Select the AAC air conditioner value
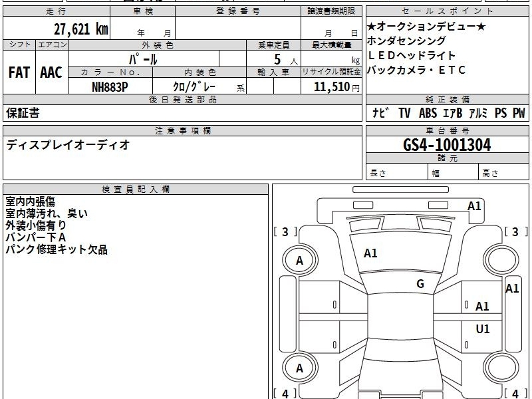Screen dimensions: 532x399 tap(51, 72)
